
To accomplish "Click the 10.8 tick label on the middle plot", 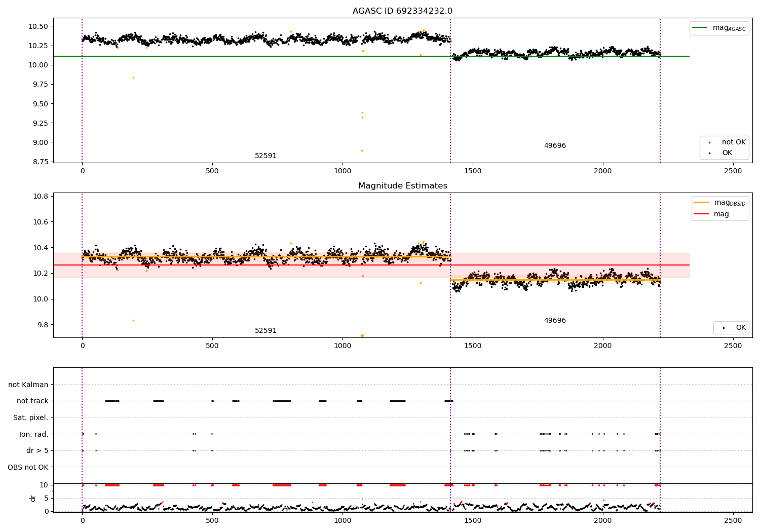I will [x=41, y=197].
